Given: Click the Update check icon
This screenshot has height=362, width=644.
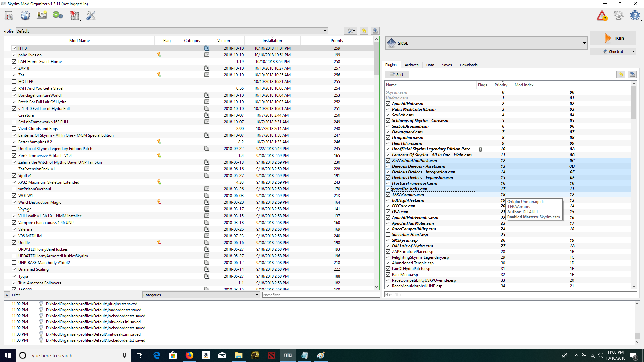Looking at the screenshot, I should pyautogui.click(x=618, y=15).
